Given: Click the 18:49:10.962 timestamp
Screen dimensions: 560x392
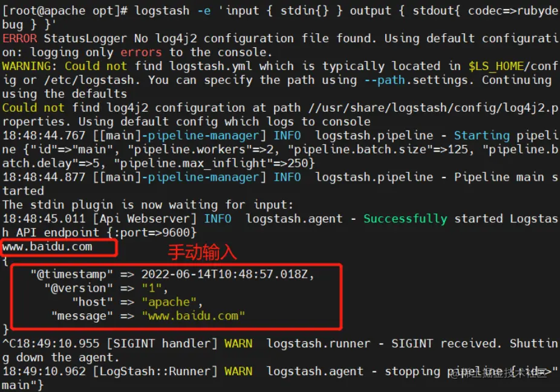Looking at the screenshot, I should 44,371.
